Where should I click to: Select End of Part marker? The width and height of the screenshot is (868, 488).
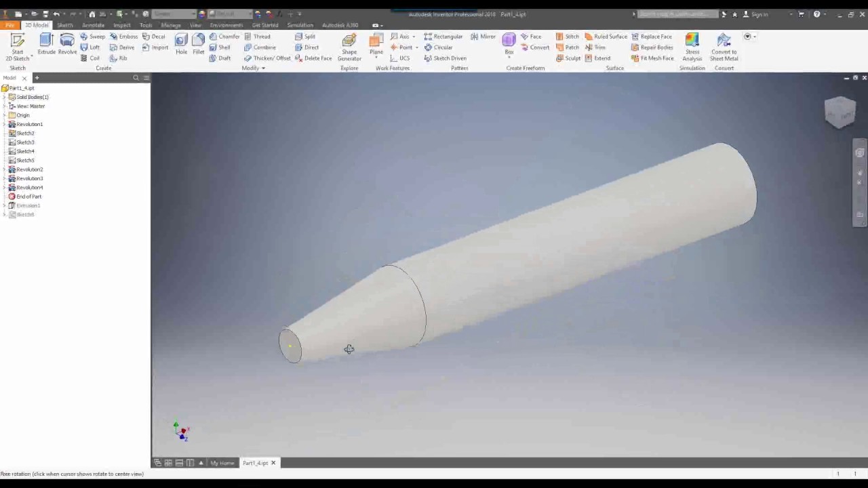tap(24, 197)
